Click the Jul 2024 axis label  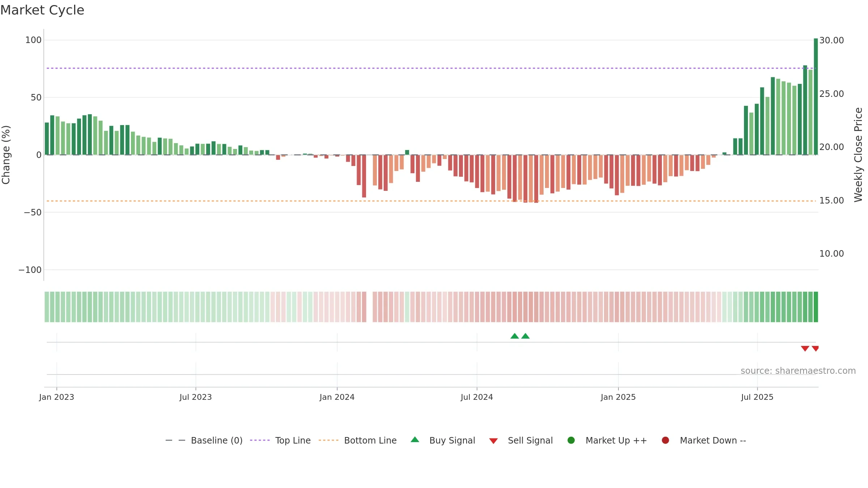click(x=477, y=397)
